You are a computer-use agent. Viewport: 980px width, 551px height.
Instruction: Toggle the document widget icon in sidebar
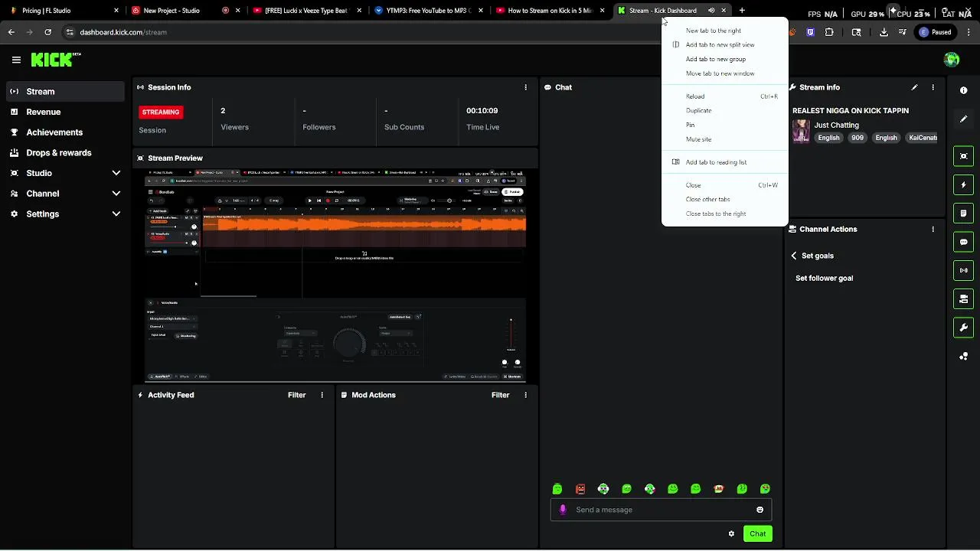tap(963, 213)
